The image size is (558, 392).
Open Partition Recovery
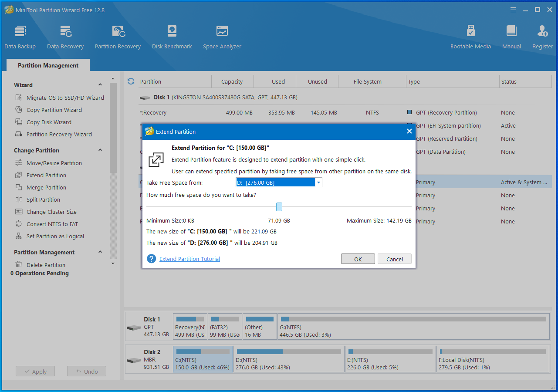click(118, 37)
